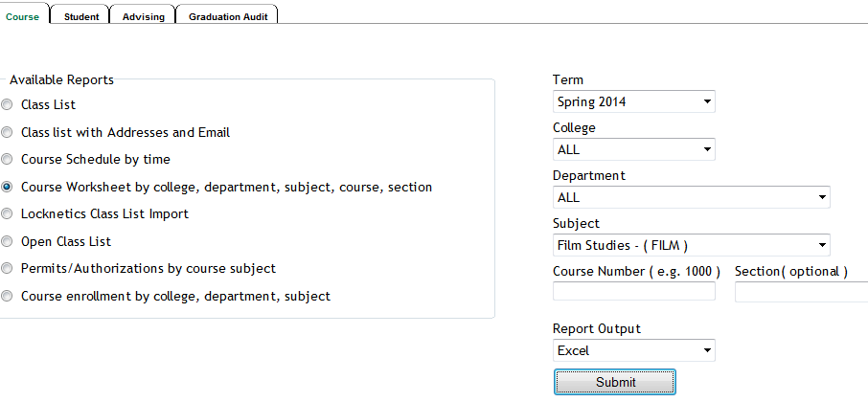
Task: Open the Term dropdown showing Spring 2014
Action: click(x=633, y=101)
